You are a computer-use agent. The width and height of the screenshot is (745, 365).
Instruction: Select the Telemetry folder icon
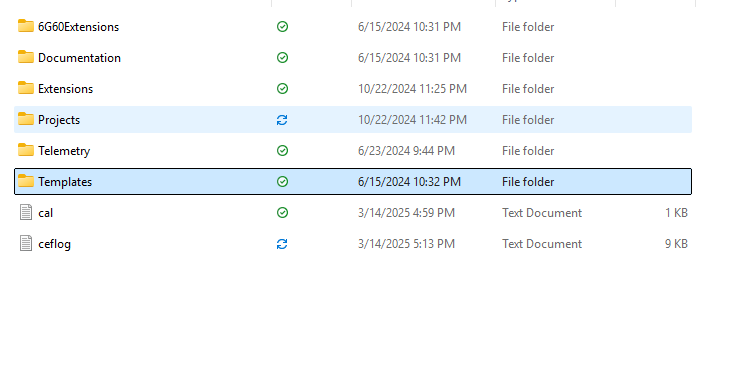(x=26, y=150)
